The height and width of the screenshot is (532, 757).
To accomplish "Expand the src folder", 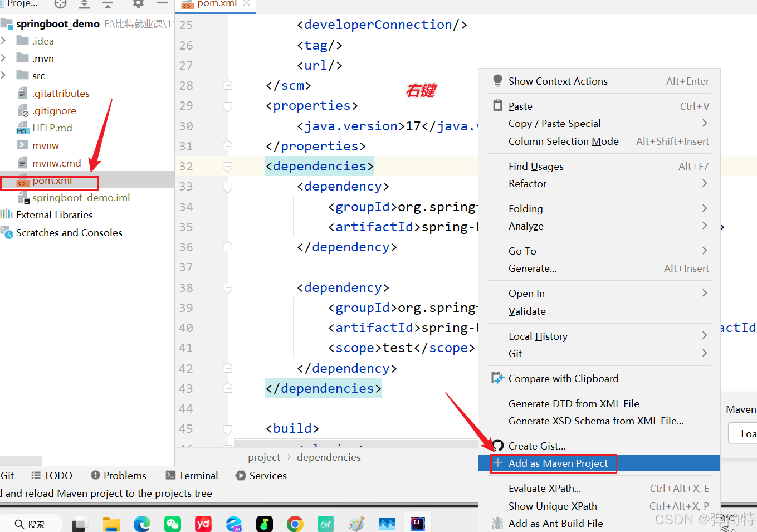I will 3,75.
